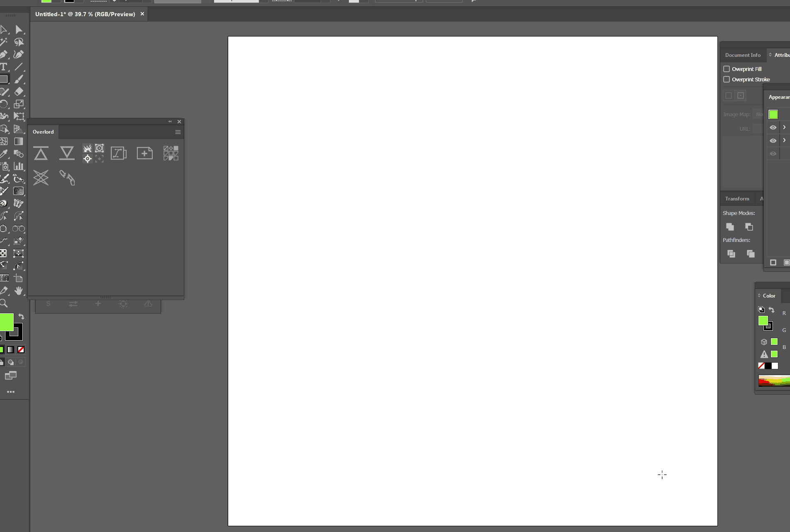Cycle Attributes panel display with arrows
The width and height of the screenshot is (790, 532).
tap(770, 55)
